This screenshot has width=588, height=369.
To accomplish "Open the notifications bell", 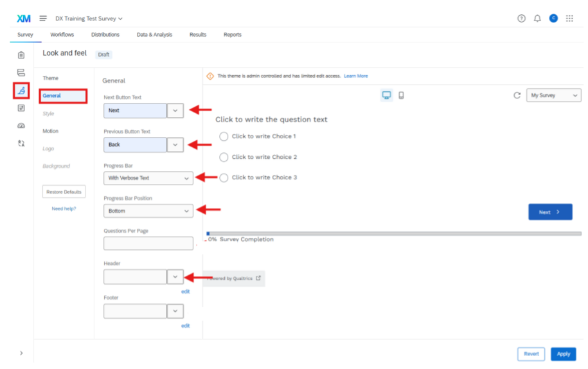I will (537, 18).
